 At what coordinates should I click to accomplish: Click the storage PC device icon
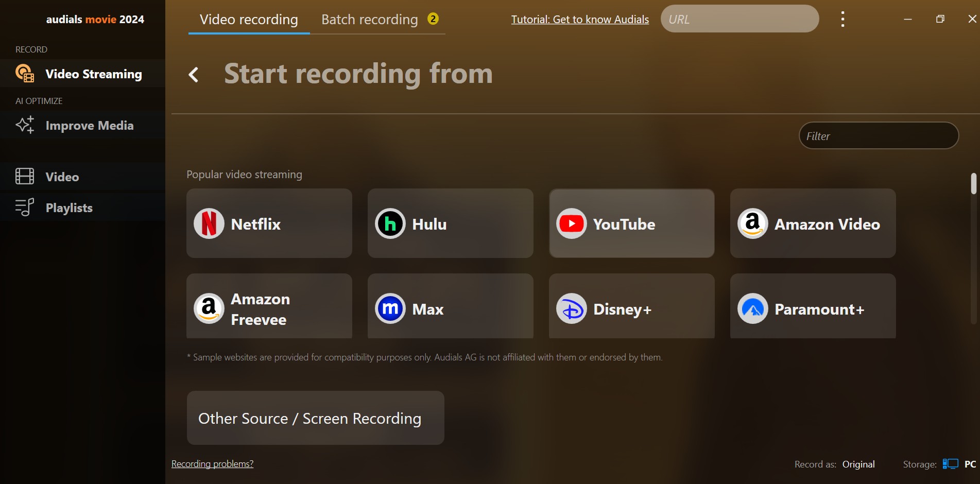tap(951, 464)
